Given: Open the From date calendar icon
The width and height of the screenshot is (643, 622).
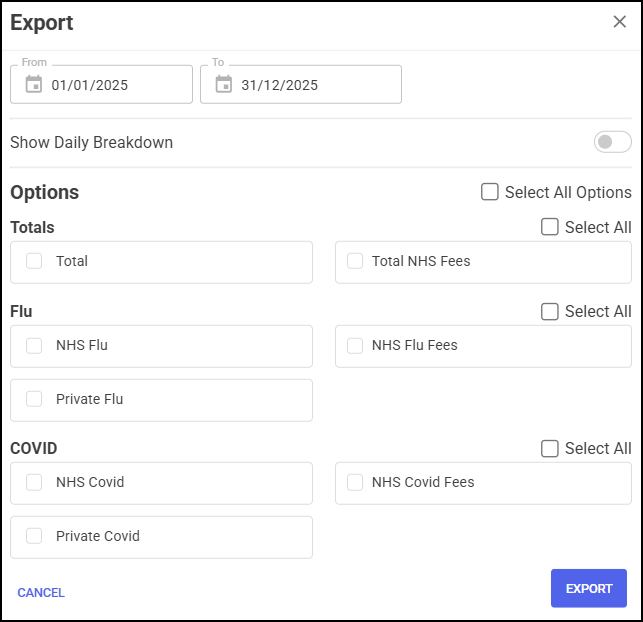Looking at the screenshot, I should click(x=33, y=85).
